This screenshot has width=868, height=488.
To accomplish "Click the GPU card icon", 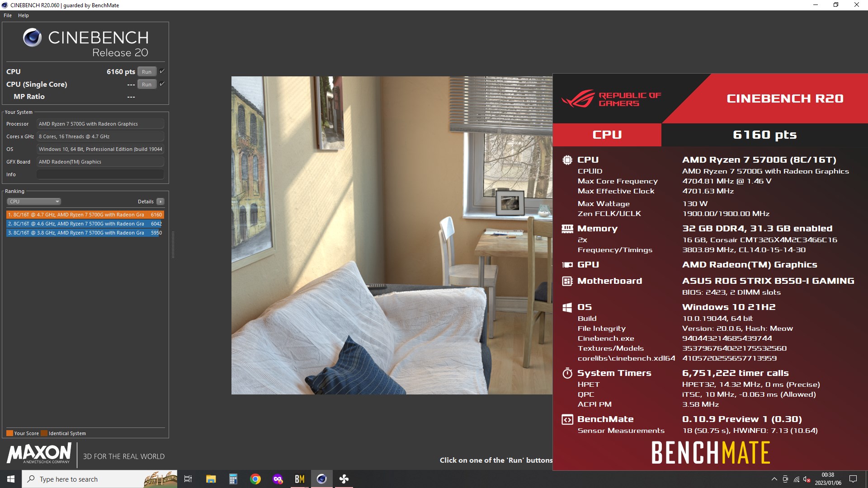I will pyautogui.click(x=567, y=265).
